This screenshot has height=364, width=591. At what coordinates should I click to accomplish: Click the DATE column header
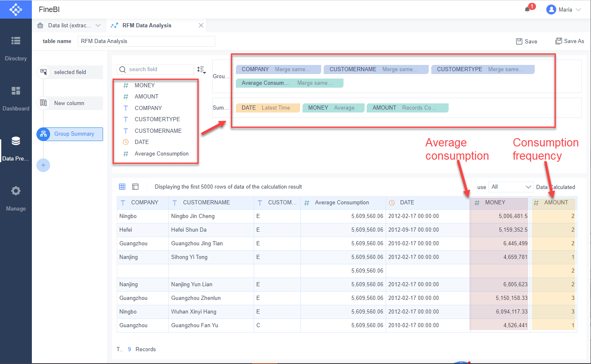pyautogui.click(x=428, y=203)
